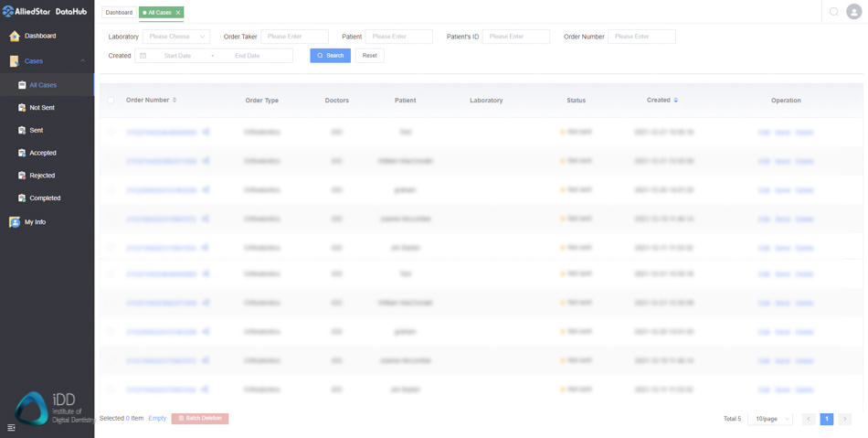Click the user avatar icon in the header
This screenshot has width=868, height=438.
(853, 12)
